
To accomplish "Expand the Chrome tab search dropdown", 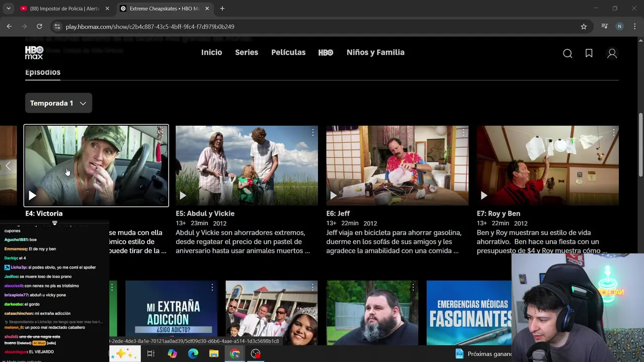I will tap(8, 9).
